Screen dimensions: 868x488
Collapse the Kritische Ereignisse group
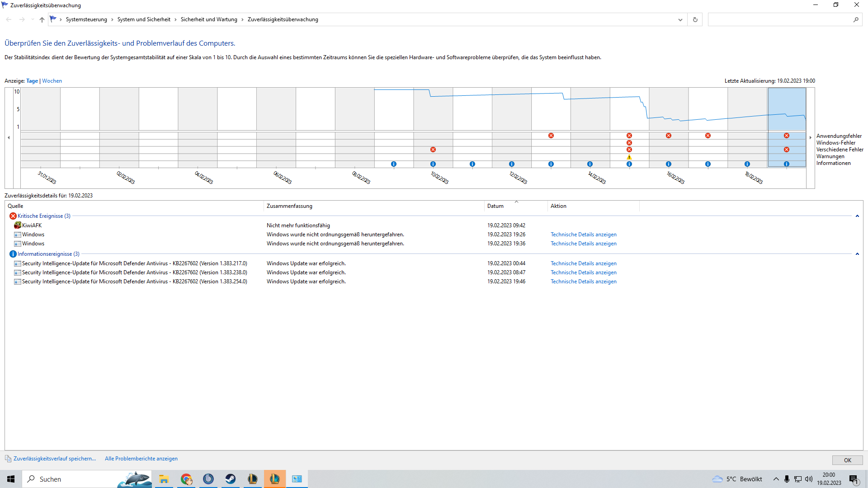click(x=857, y=216)
